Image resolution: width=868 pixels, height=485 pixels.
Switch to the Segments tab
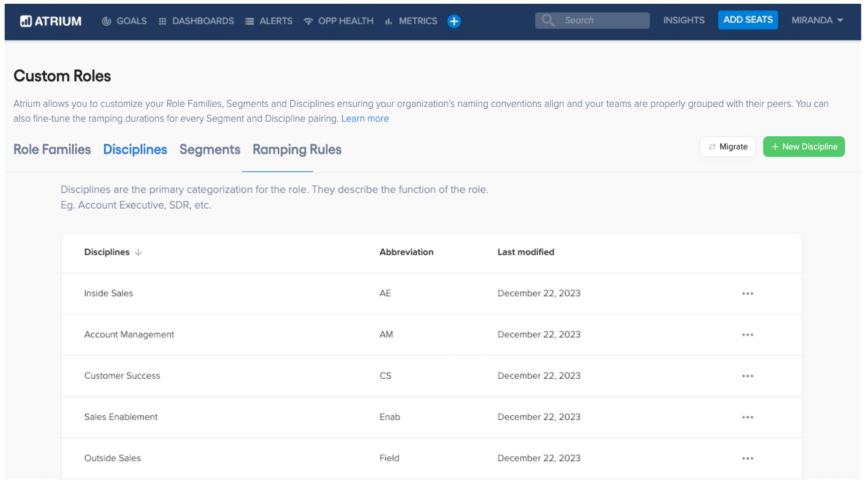210,149
